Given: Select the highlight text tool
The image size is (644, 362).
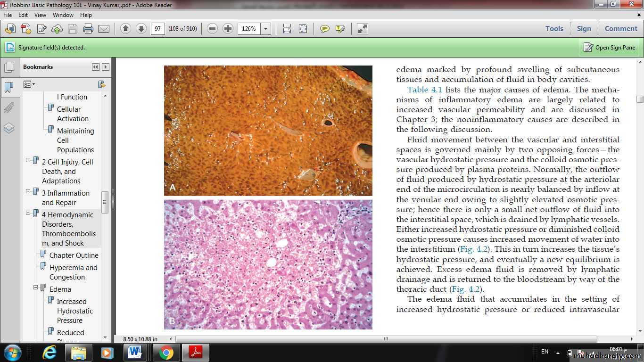Looking at the screenshot, I should click(x=340, y=29).
